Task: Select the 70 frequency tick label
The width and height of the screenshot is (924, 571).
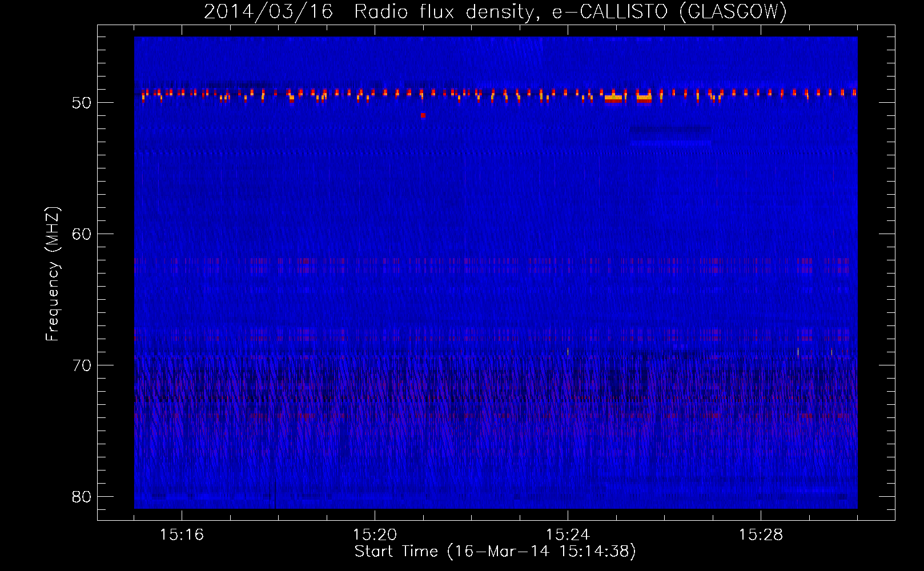Action: 82,365
